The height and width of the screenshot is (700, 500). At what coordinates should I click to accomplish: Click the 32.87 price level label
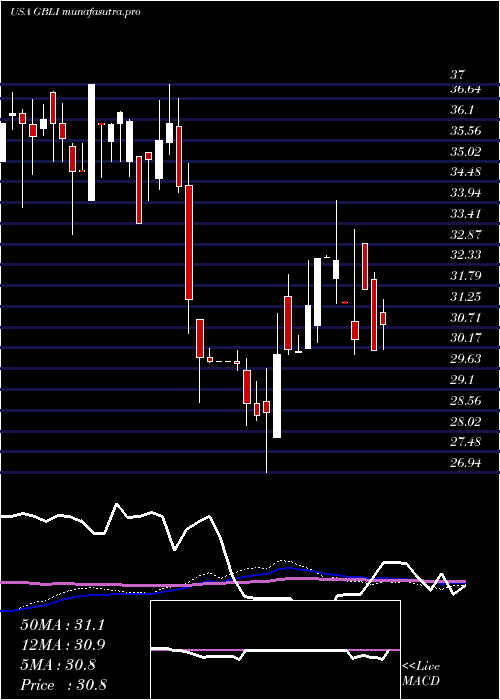(x=466, y=234)
